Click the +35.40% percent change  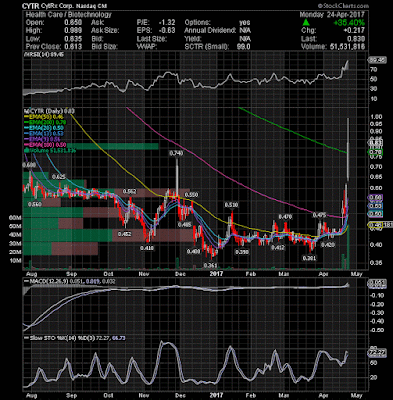click(x=348, y=23)
